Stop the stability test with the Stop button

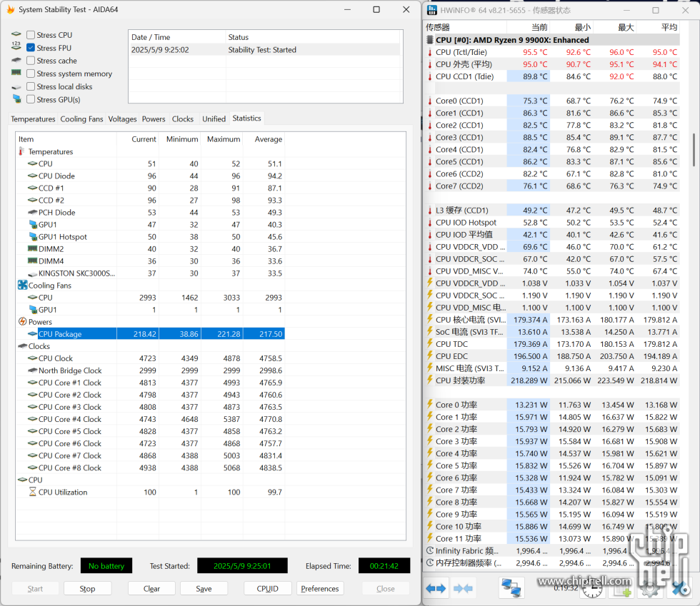tap(87, 589)
